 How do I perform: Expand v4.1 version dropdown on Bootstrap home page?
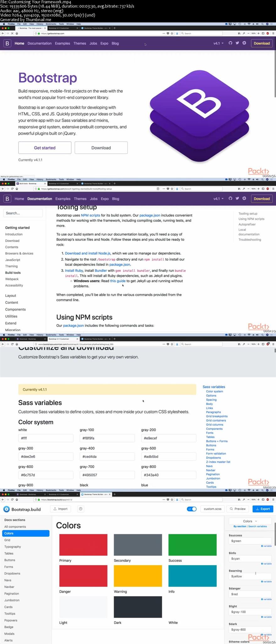219,43
